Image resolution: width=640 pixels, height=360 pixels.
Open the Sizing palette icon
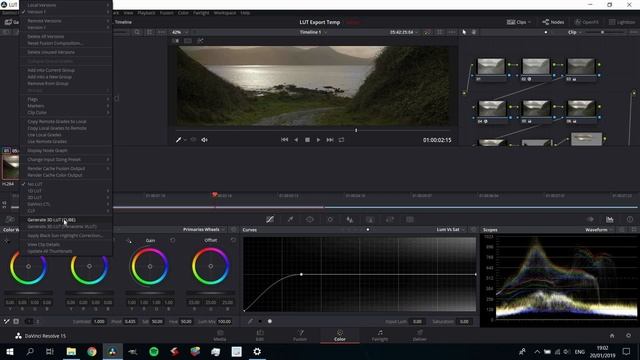(x=390, y=220)
